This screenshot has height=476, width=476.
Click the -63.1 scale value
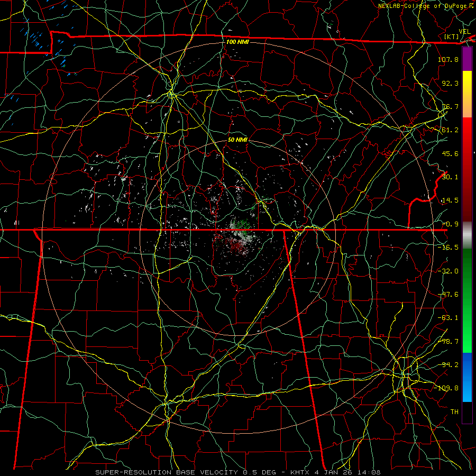(448, 318)
